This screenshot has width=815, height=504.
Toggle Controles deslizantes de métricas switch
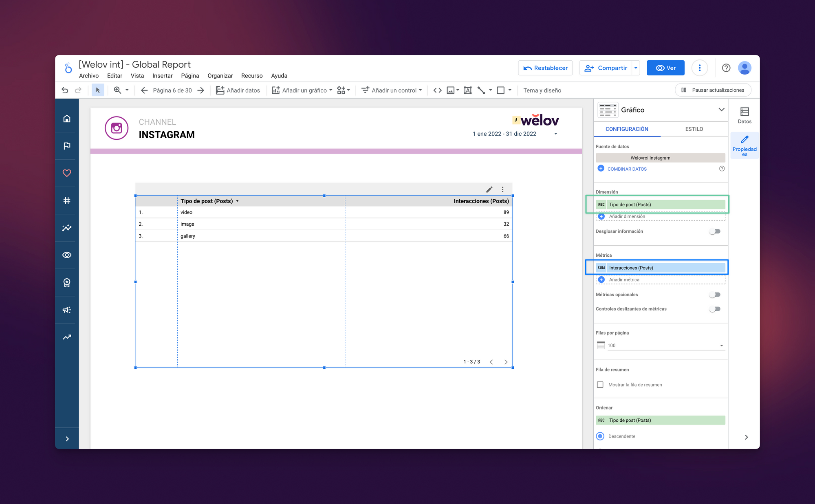[715, 309]
